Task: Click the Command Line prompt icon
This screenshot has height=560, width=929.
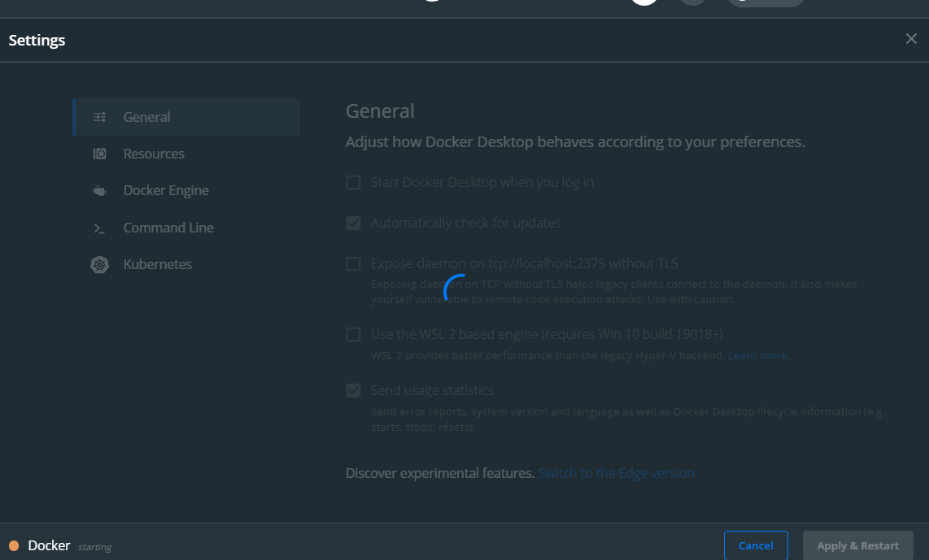Action: 99,228
